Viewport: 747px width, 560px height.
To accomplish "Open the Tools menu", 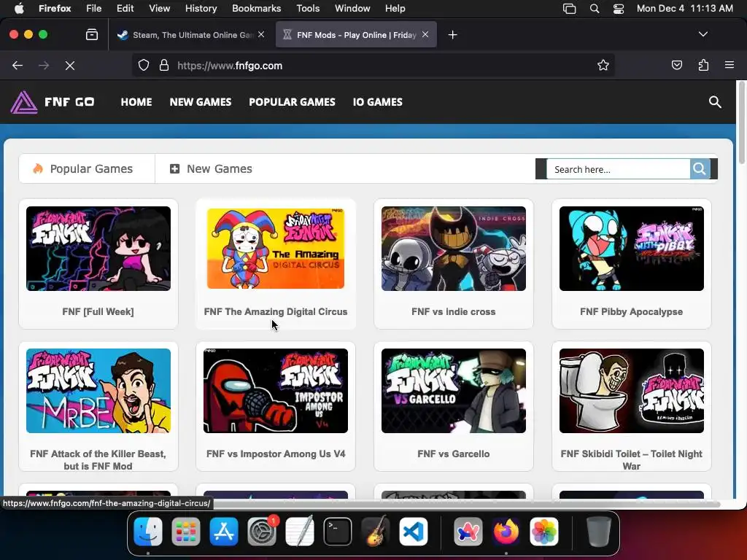I will point(308,9).
